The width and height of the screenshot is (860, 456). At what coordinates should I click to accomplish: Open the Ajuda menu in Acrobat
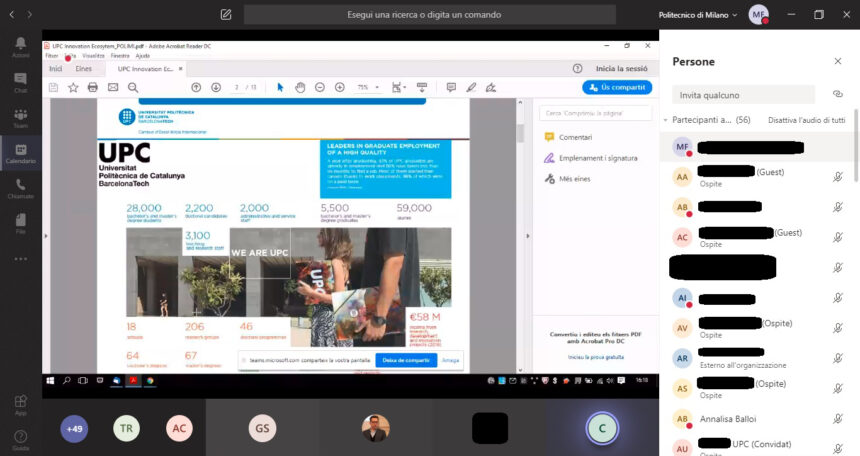[x=143, y=56]
